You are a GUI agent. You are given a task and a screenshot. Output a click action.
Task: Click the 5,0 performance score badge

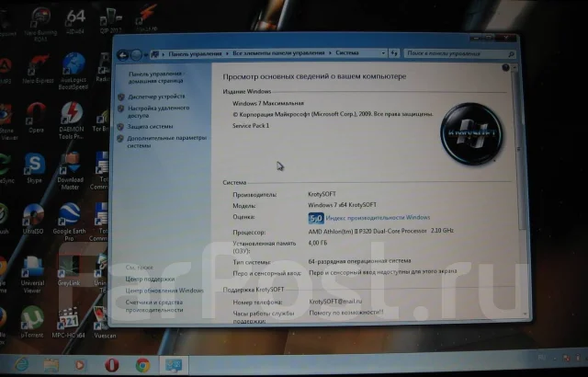click(316, 218)
